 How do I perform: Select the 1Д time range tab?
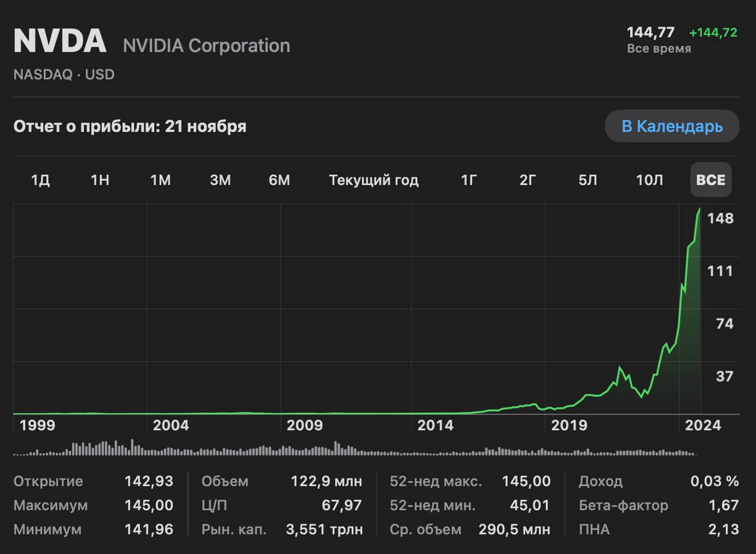40,180
